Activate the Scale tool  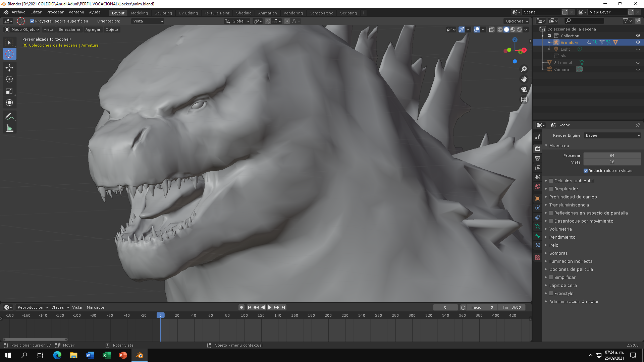9,91
